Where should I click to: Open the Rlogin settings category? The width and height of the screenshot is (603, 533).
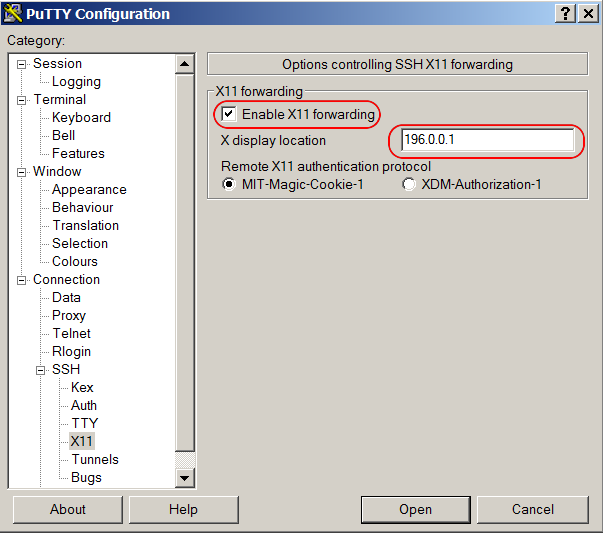pyautogui.click(x=71, y=351)
